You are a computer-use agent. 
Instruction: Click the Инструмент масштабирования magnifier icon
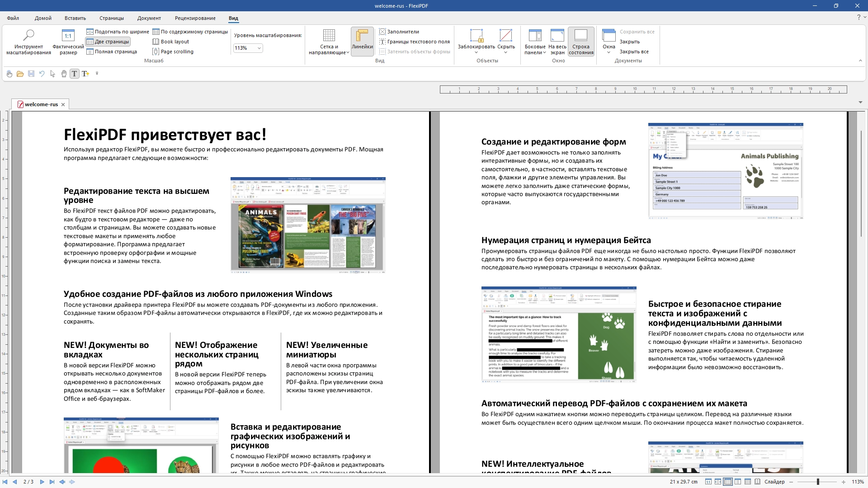pyautogui.click(x=28, y=35)
